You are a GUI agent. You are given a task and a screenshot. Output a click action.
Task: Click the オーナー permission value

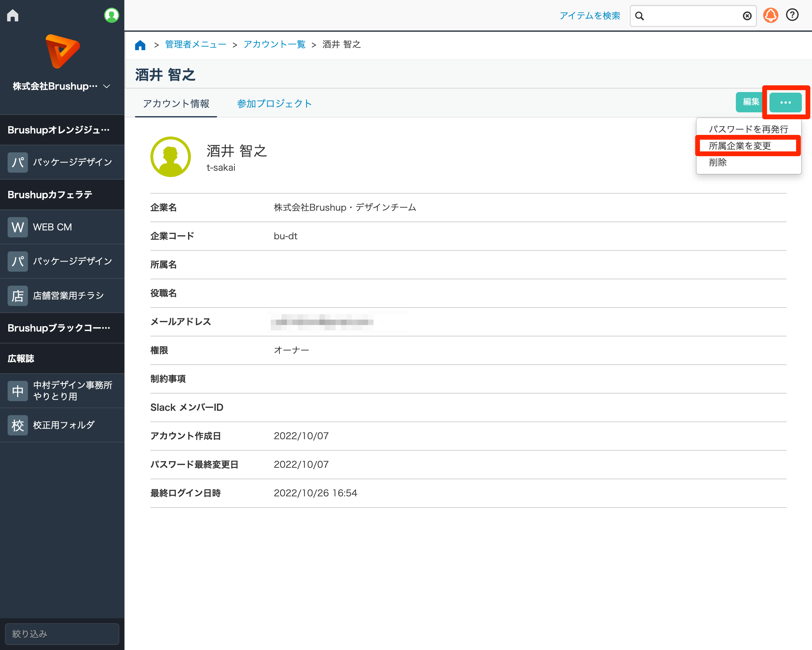pyautogui.click(x=291, y=350)
